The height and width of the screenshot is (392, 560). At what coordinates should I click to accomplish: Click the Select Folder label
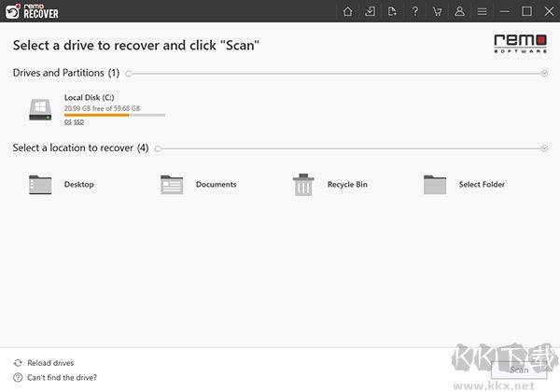pos(482,184)
